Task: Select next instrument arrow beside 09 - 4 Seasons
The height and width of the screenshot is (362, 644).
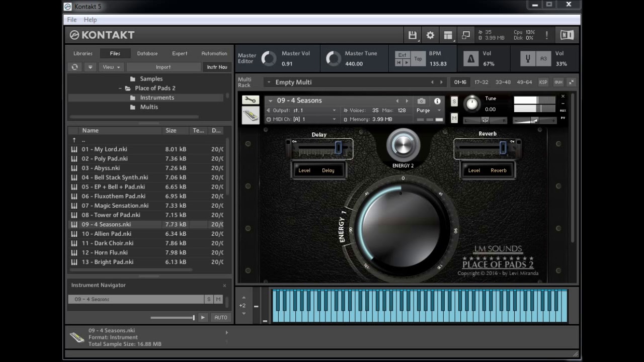Action: (407, 101)
